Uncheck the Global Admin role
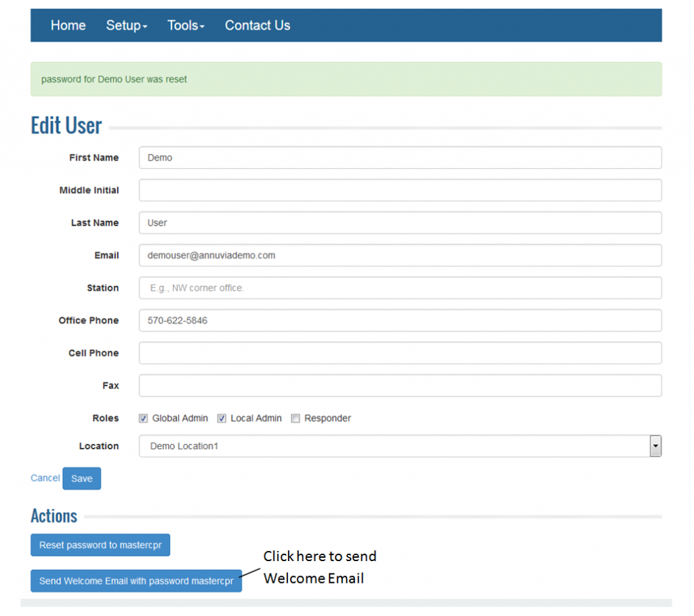Image resolution: width=694 pixels, height=616 pixels. point(143,418)
